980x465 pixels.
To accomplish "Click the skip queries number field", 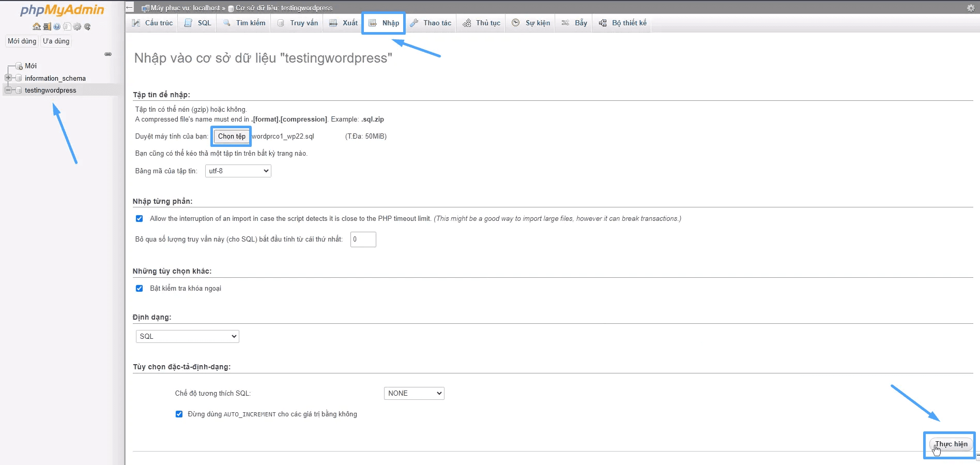I will pos(363,239).
